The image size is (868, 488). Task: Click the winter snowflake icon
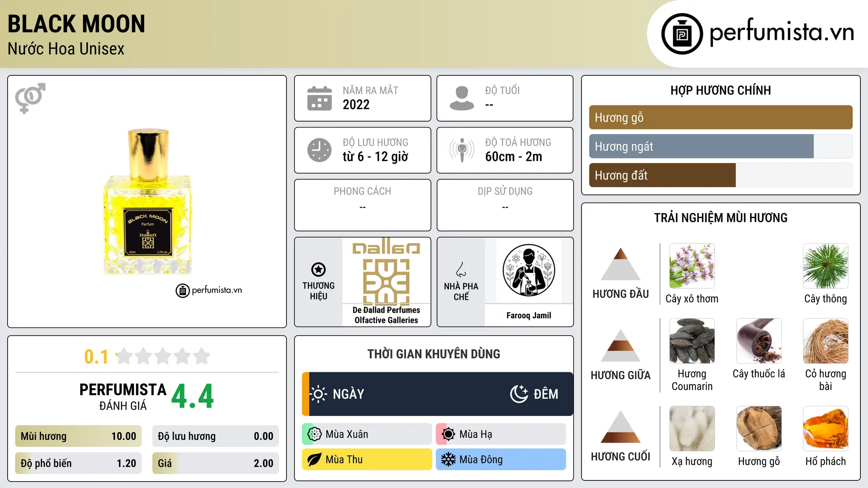point(448,460)
